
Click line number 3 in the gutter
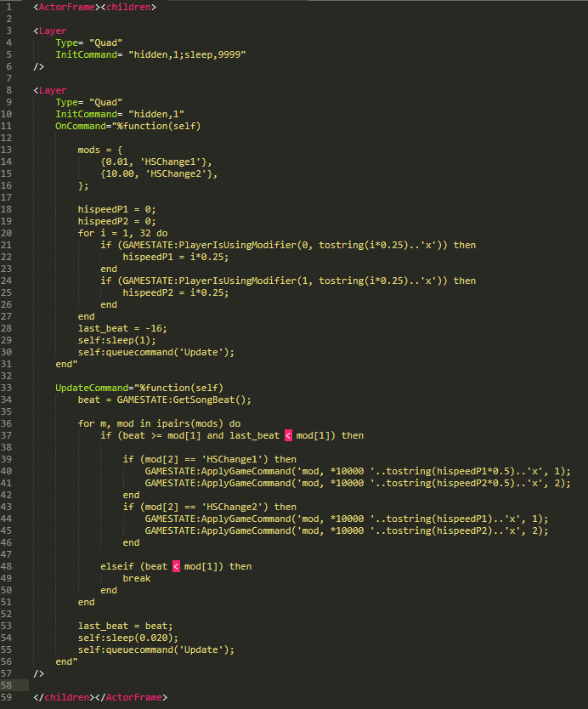coord(9,31)
